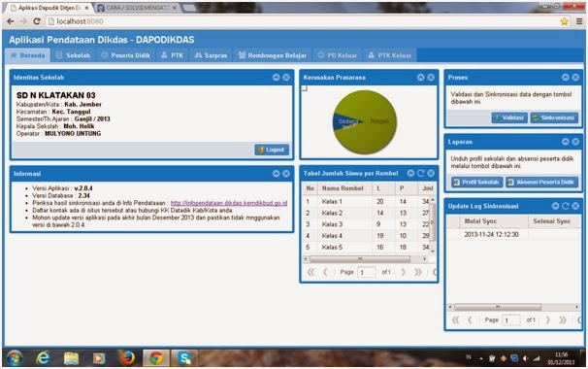
Task: Switch to the PTK tab
Action: pyautogui.click(x=172, y=55)
